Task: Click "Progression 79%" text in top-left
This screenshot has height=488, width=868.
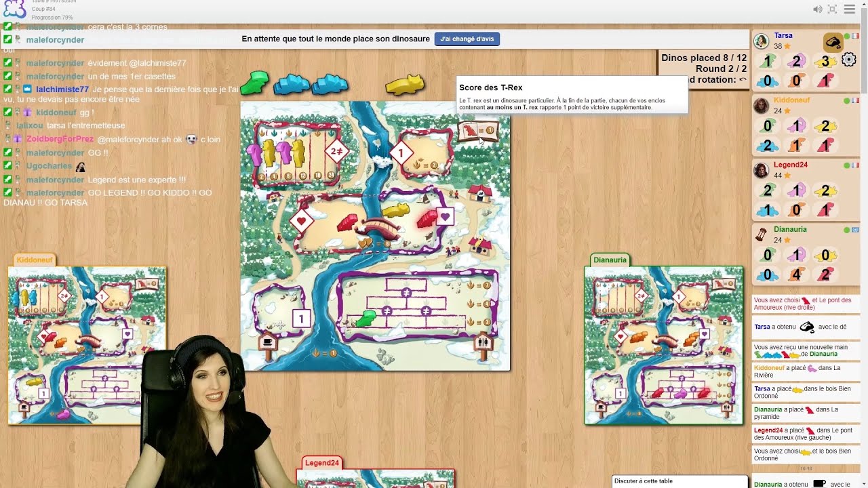Action: (x=52, y=18)
